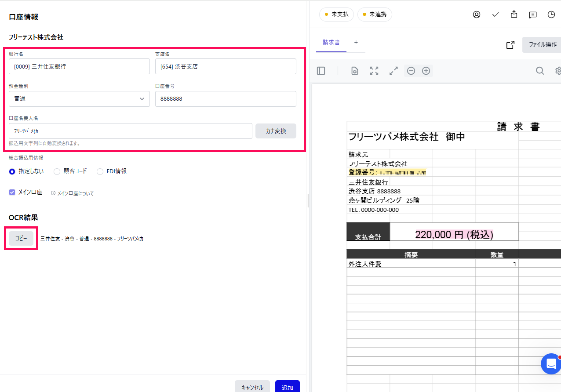Image resolution: width=561 pixels, height=392 pixels.
Task: Open invoice in new window icon
Action: (x=510, y=45)
